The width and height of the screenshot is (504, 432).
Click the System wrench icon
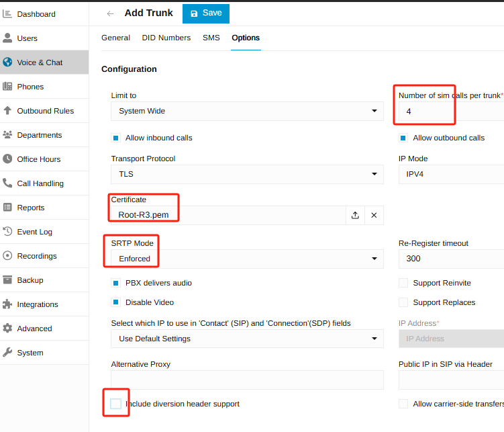tap(7, 352)
